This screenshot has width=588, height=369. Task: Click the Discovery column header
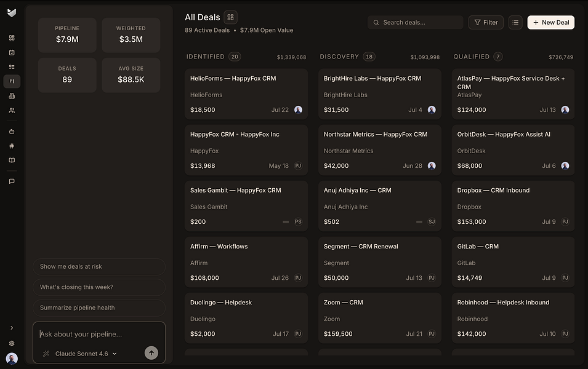click(x=339, y=57)
